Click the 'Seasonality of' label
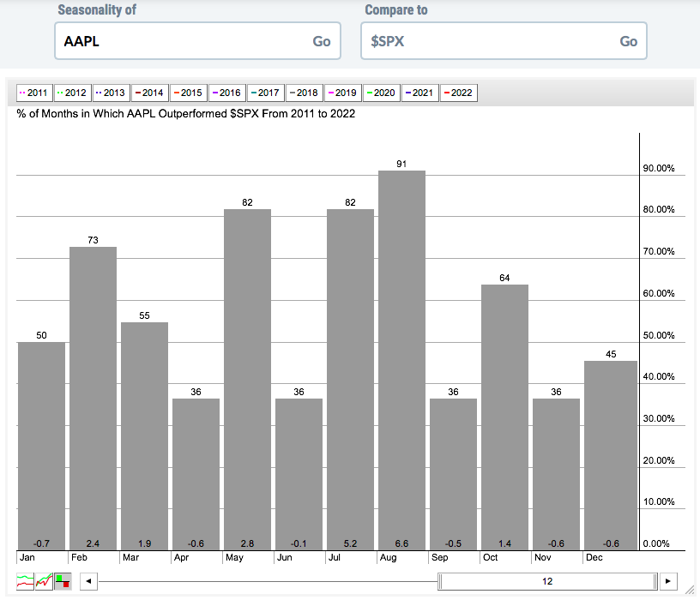The height and width of the screenshot is (600, 700). click(x=97, y=9)
